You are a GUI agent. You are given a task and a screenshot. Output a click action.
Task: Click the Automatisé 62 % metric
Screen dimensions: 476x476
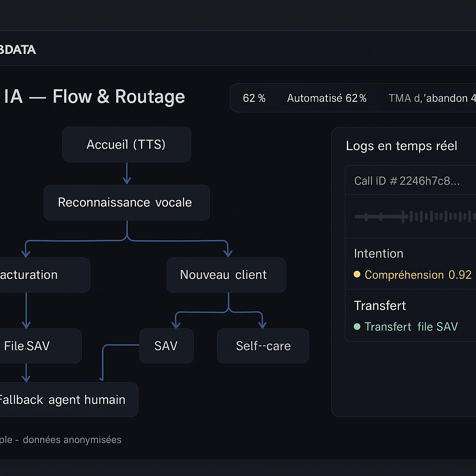[327, 98]
